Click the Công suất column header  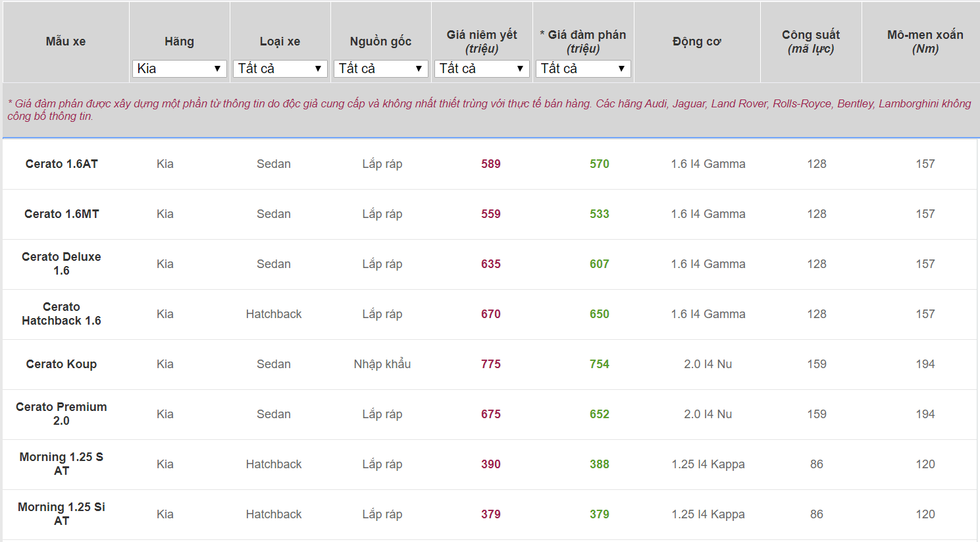pos(811,41)
